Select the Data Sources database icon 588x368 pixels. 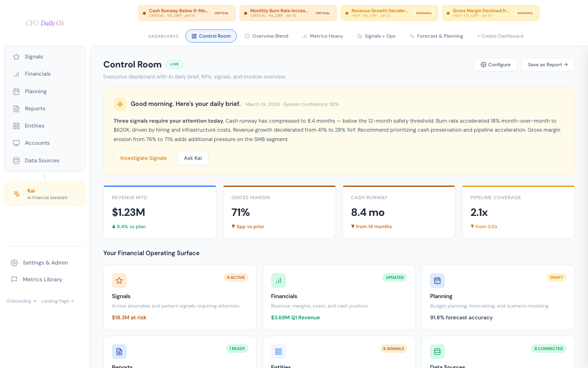point(16,160)
